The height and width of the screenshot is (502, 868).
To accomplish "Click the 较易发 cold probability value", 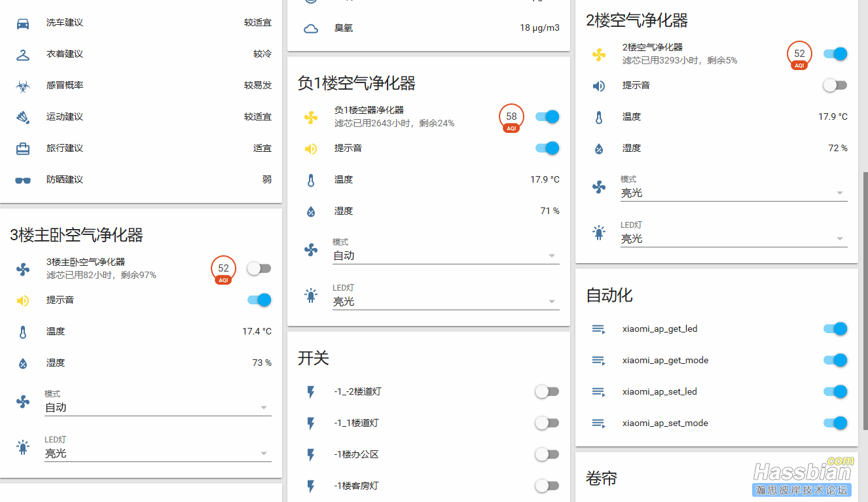I will 258,86.
